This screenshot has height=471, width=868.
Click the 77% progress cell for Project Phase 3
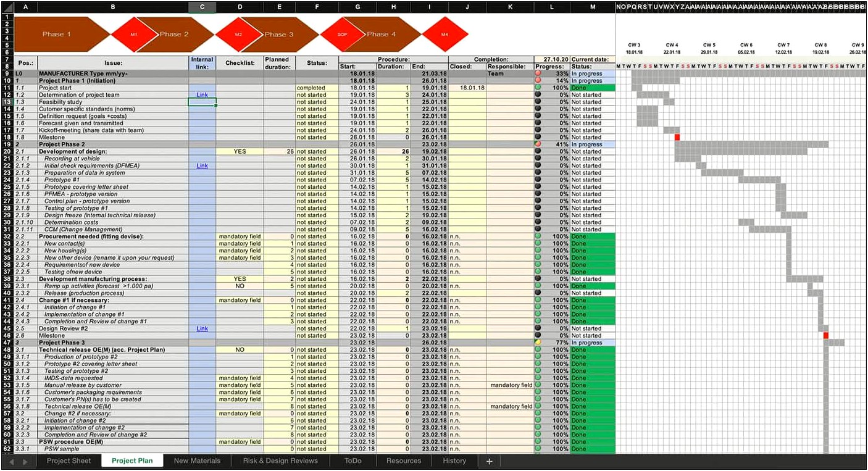552,343
